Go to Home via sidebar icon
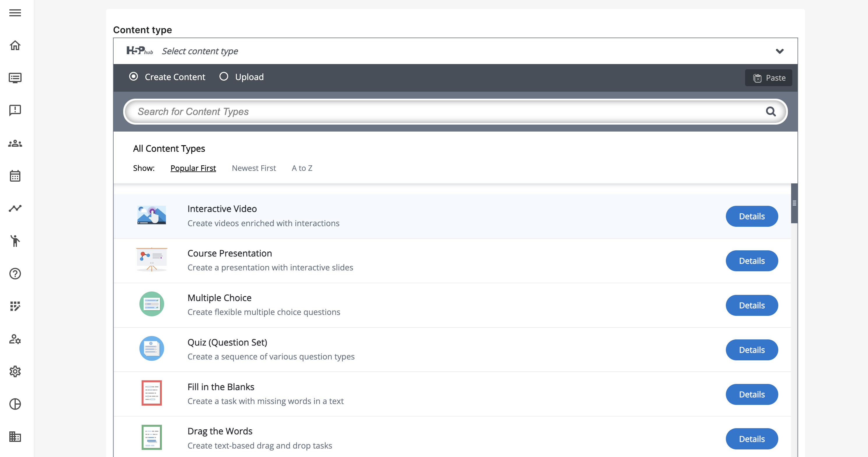Viewport: 868px width, 457px height. click(15, 45)
